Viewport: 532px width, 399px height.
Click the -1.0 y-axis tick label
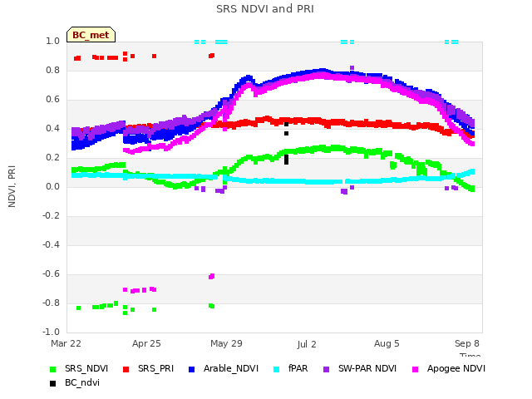point(51,332)
